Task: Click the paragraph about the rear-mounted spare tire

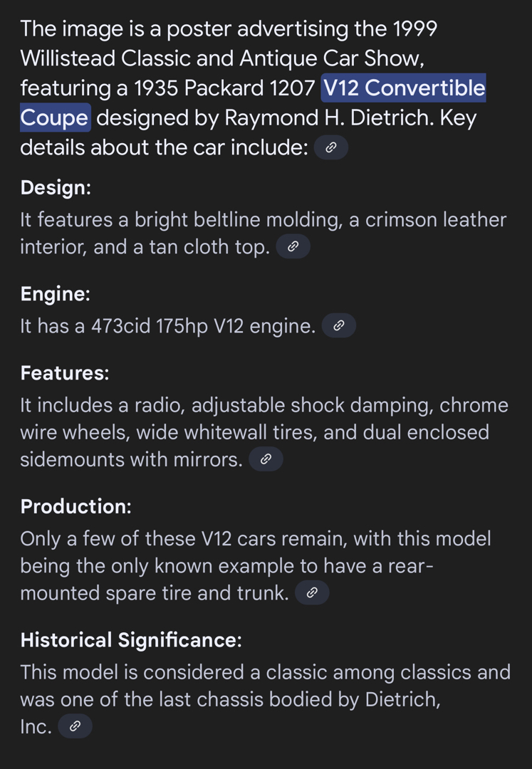Action: 256,566
